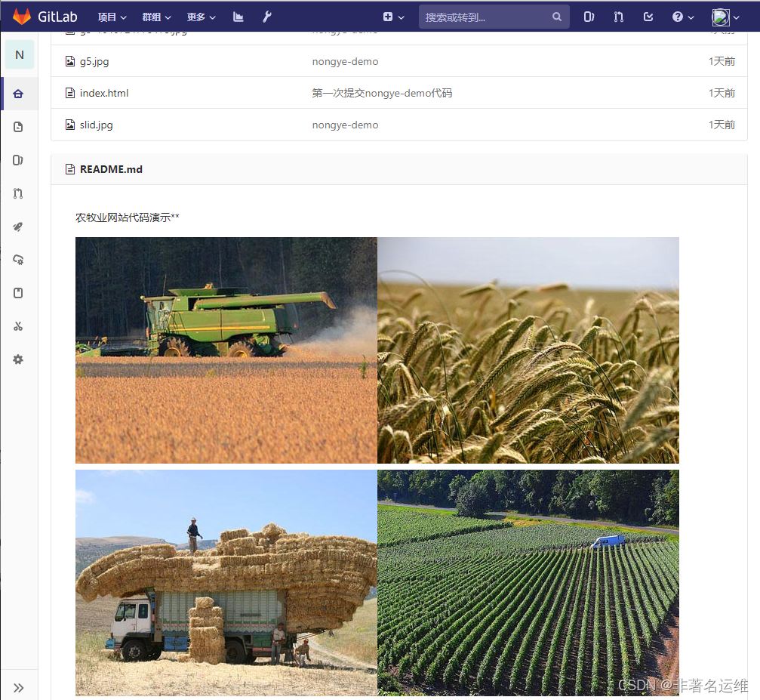Click the g5.jpg image file icon
Screen dimensions: 760x700
tap(70, 61)
